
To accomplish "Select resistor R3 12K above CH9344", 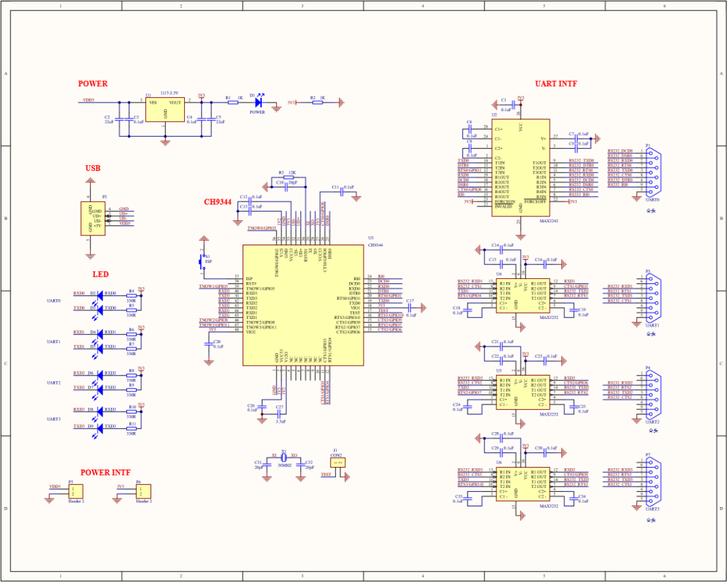I will 287,177.
